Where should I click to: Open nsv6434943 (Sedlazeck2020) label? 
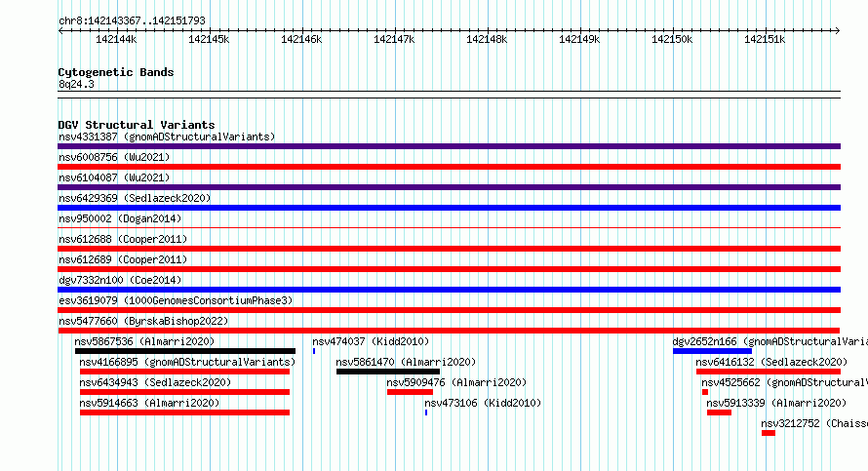coord(155,382)
